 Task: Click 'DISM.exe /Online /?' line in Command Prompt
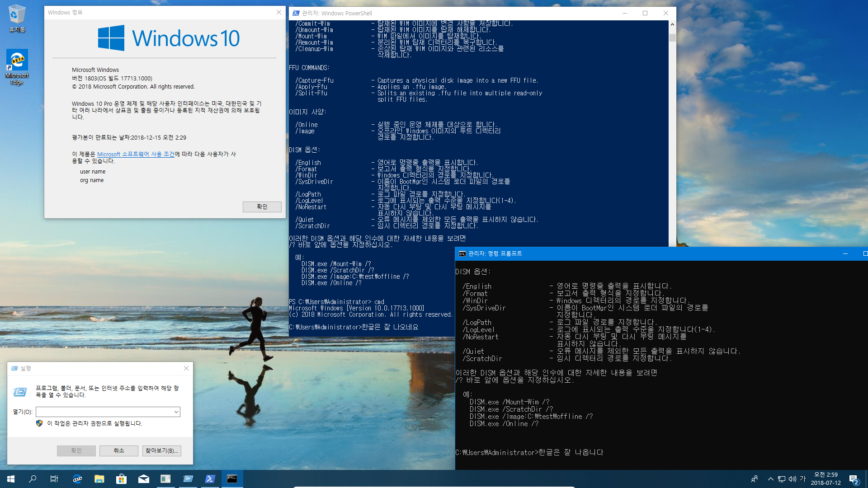coord(504,423)
